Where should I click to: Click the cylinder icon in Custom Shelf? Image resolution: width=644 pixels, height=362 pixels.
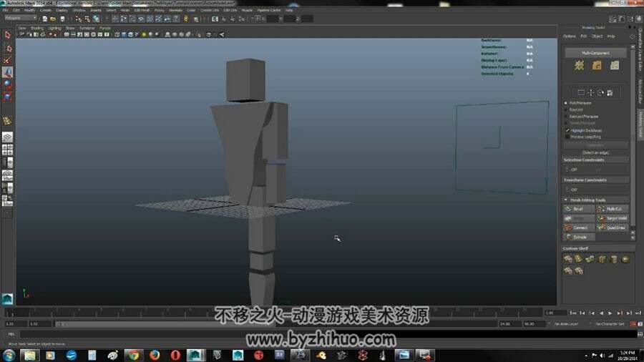pos(614,259)
